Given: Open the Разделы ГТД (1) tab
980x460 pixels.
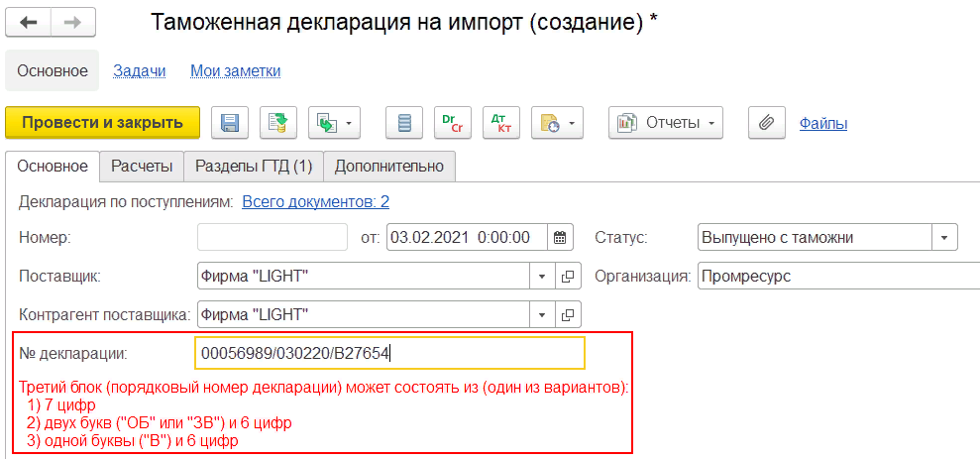Looking at the screenshot, I should pos(254,167).
